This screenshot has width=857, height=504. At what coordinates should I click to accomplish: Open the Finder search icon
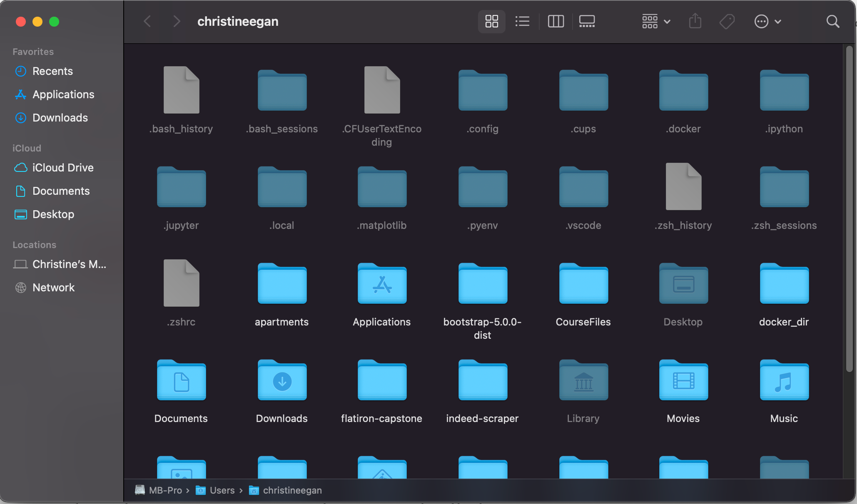pos(832,21)
